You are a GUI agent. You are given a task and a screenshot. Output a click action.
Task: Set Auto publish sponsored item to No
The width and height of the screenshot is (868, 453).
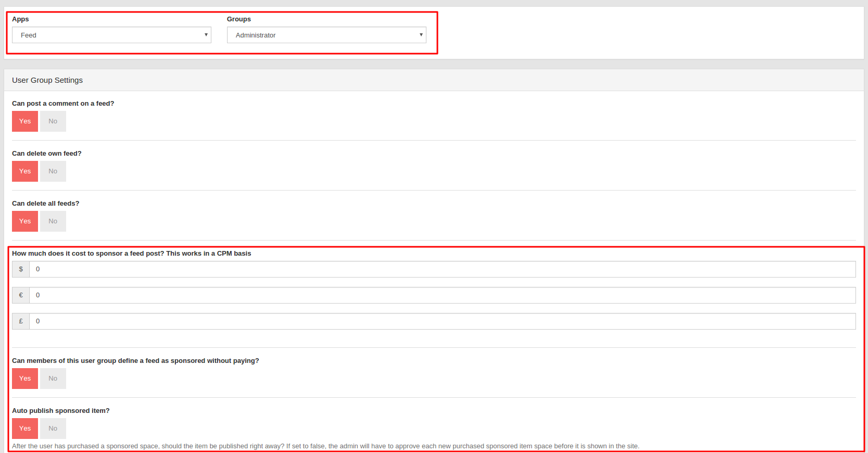click(x=53, y=429)
